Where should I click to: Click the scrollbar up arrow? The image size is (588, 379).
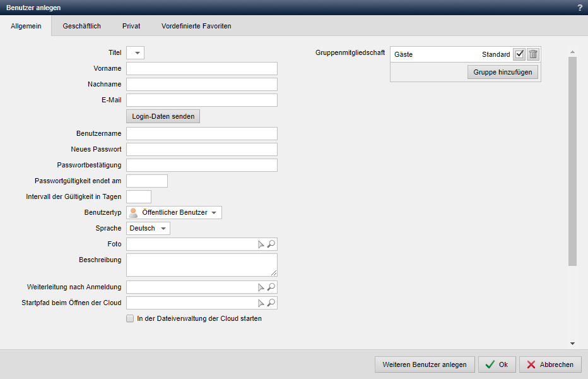click(x=572, y=52)
